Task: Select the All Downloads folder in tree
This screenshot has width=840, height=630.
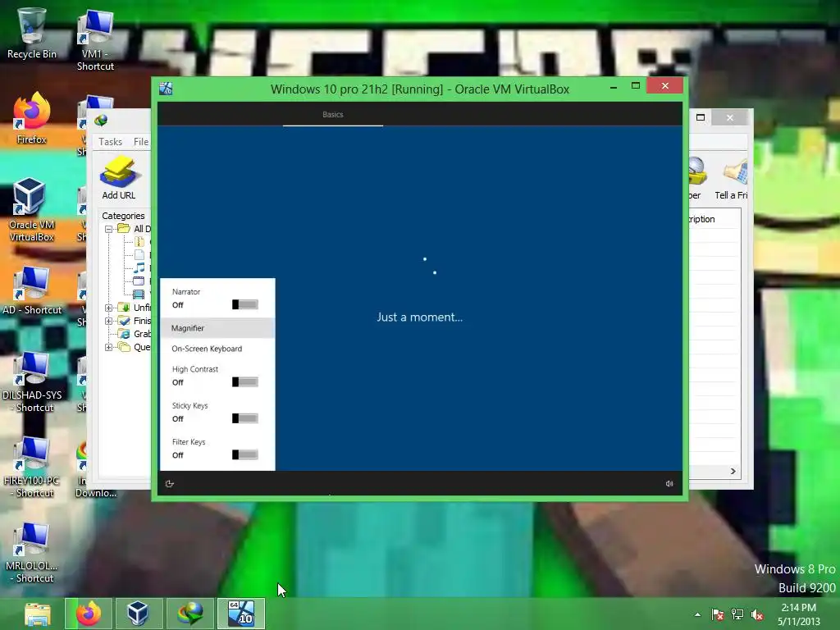Action: click(x=135, y=229)
